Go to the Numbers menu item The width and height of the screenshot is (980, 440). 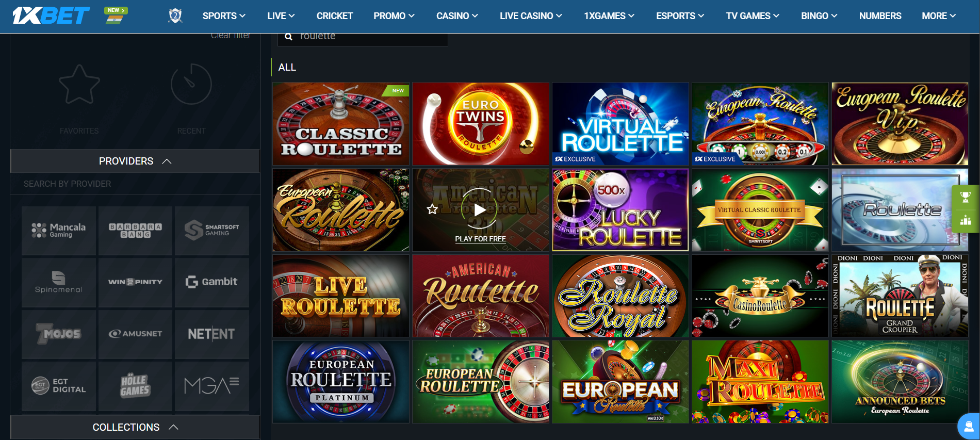point(880,16)
